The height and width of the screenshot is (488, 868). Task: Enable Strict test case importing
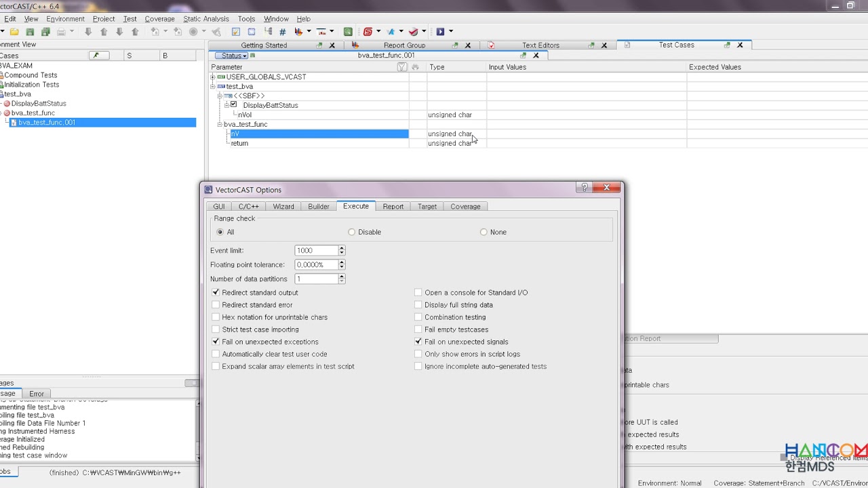click(x=216, y=329)
